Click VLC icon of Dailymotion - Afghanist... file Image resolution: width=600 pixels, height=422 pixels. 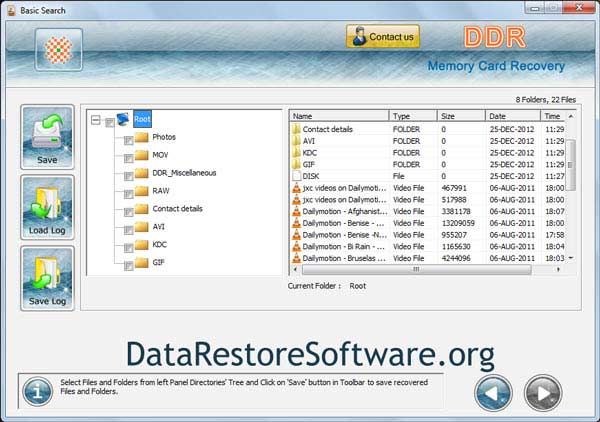coord(296,211)
